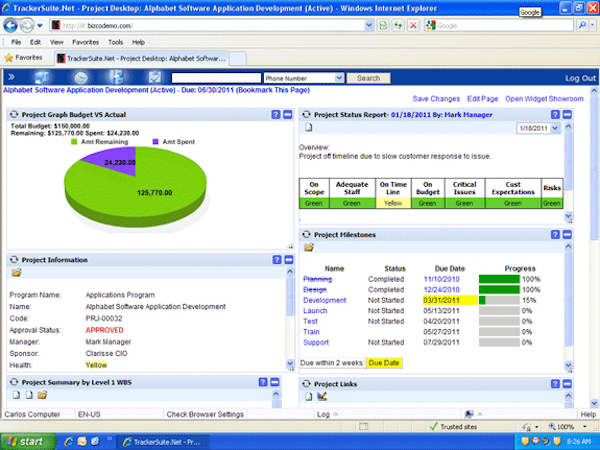Click the yellow On Time Line status cell
This screenshot has height=450, width=600.
pyautogui.click(x=393, y=203)
